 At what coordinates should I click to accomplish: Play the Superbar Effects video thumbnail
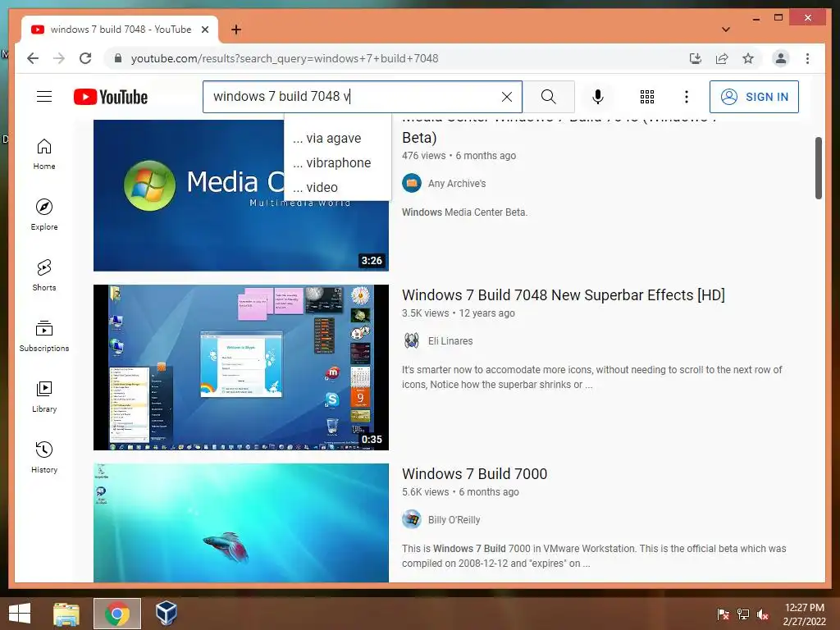click(x=241, y=367)
